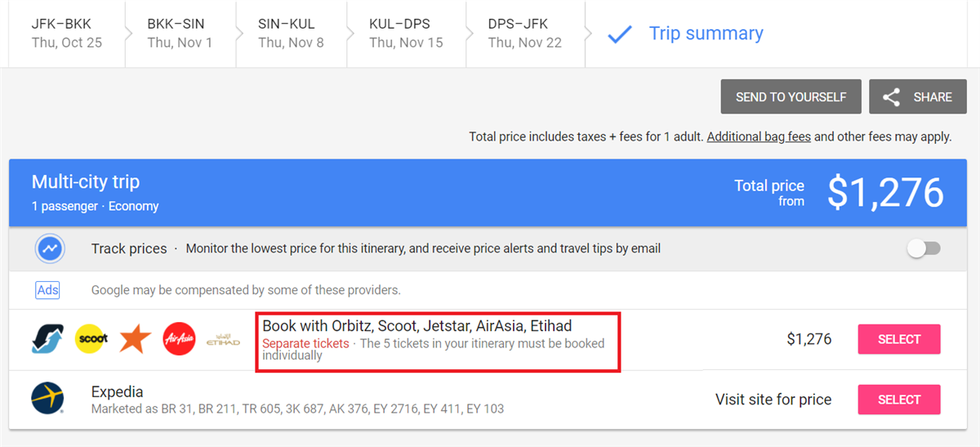980x447 pixels.
Task: Switch to the SIN–KUL flight step
Action: 291,34
